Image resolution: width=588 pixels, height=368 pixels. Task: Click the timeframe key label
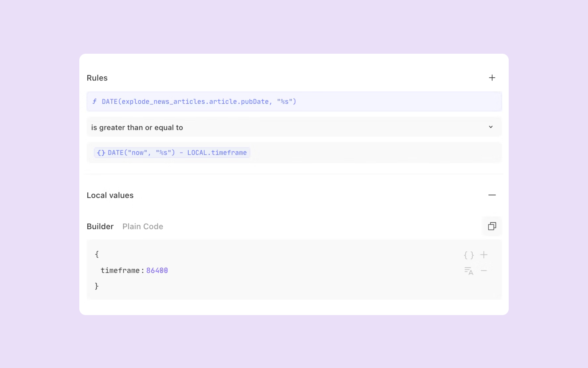(x=120, y=271)
